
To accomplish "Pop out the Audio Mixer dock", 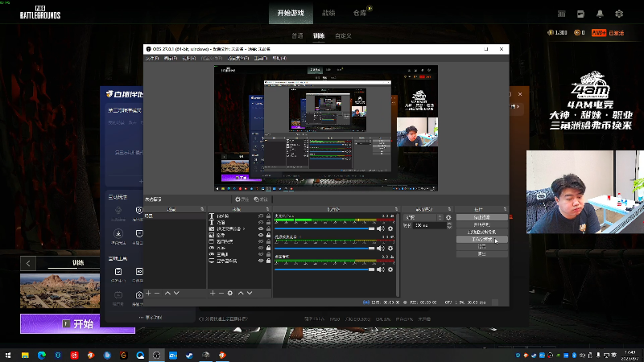I will (396, 209).
